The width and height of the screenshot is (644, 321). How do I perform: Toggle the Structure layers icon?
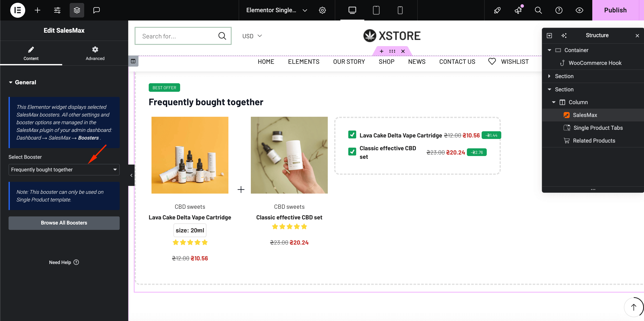[77, 10]
